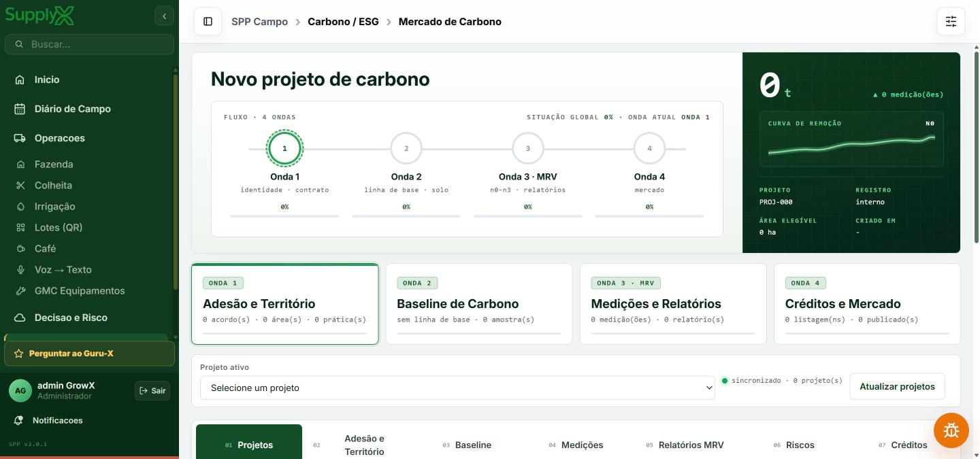Open the Notificacoes link
This screenshot has width=980, height=459.
click(x=58, y=420)
